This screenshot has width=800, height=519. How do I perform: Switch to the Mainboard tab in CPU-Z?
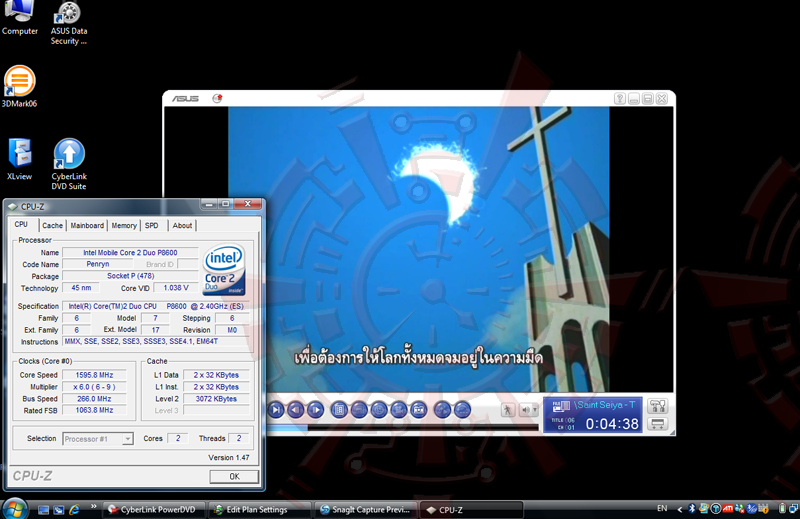tap(87, 225)
